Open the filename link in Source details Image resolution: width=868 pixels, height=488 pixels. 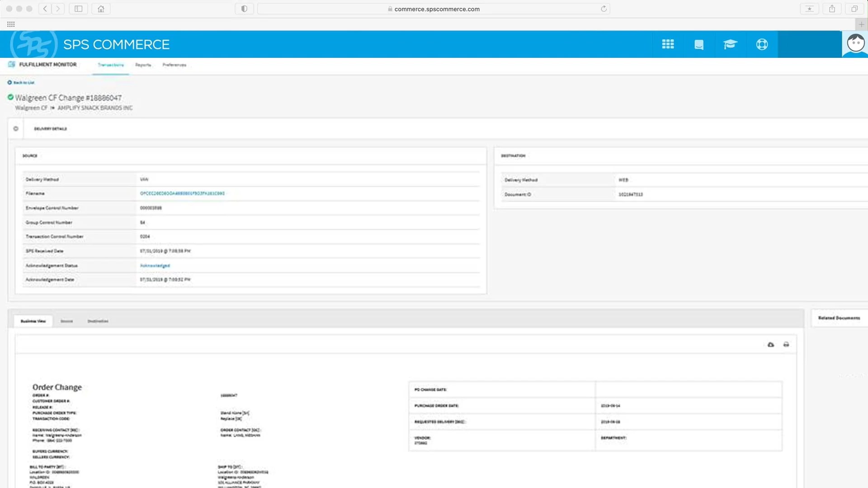(183, 193)
